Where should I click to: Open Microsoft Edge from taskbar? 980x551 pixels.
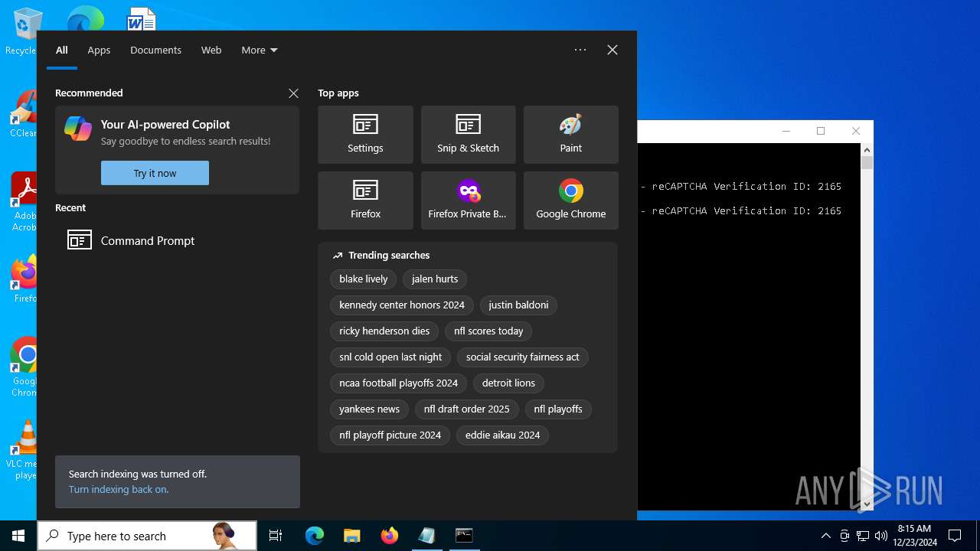pos(315,536)
